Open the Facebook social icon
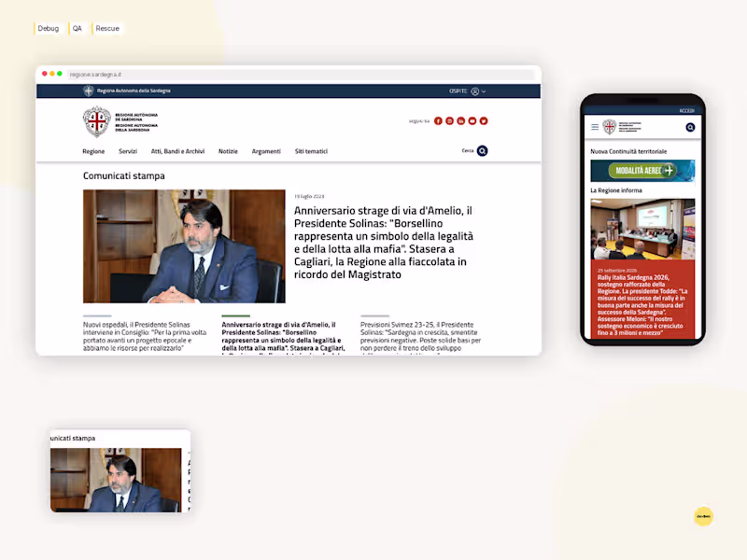 click(x=438, y=121)
